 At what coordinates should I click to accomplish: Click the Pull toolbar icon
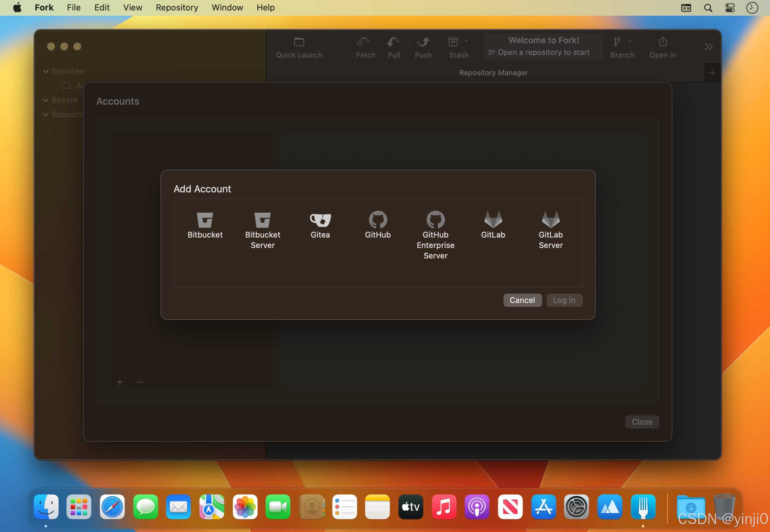[x=394, y=42]
